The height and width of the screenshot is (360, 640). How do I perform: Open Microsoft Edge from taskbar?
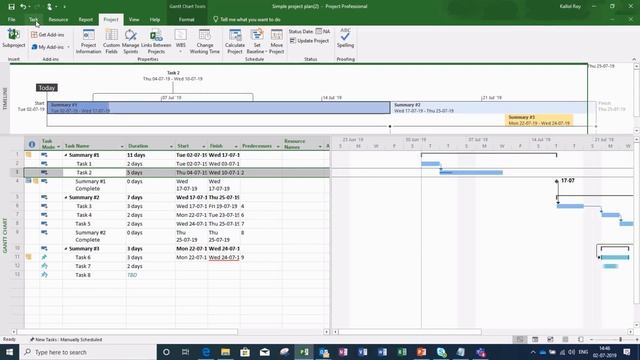(206, 352)
